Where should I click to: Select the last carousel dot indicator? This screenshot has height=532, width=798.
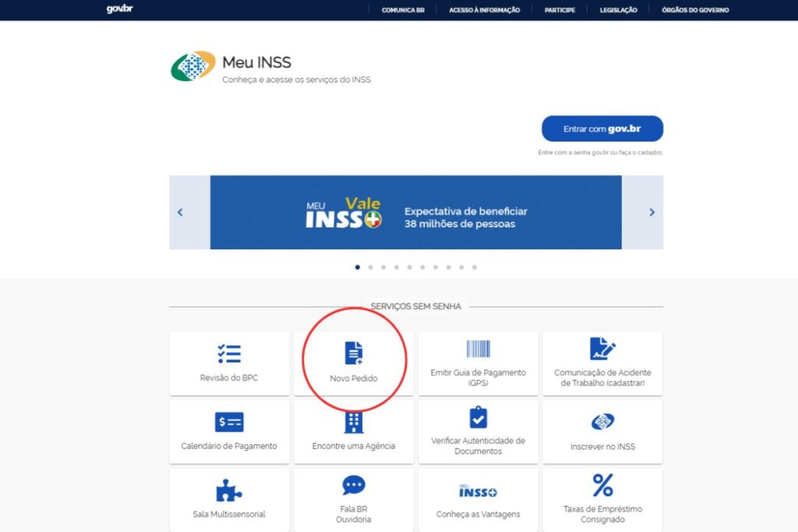coord(475,267)
